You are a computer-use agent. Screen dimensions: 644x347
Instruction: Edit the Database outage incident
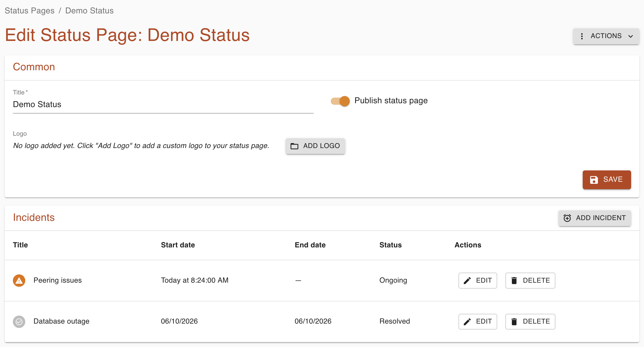(478, 321)
